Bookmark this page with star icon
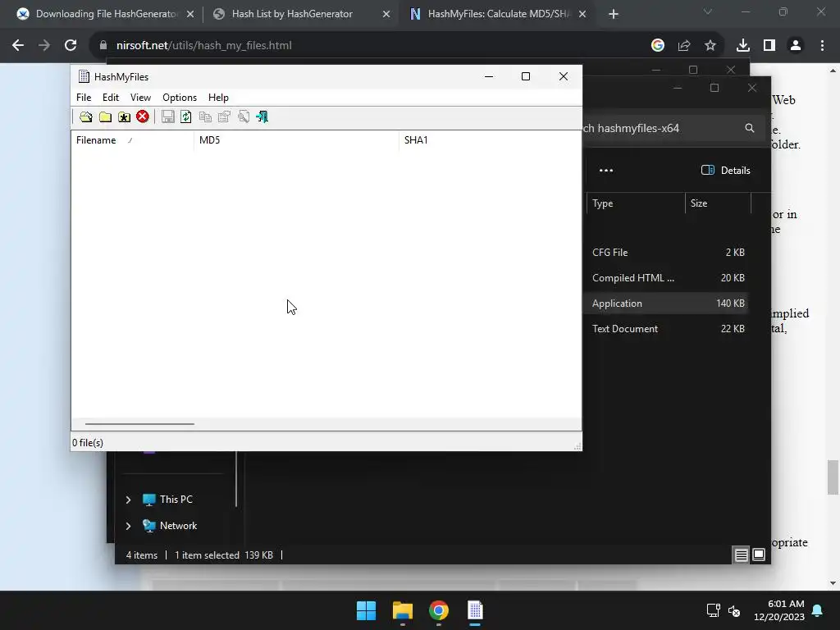Viewport: 840px width, 630px height. (710, 46)
